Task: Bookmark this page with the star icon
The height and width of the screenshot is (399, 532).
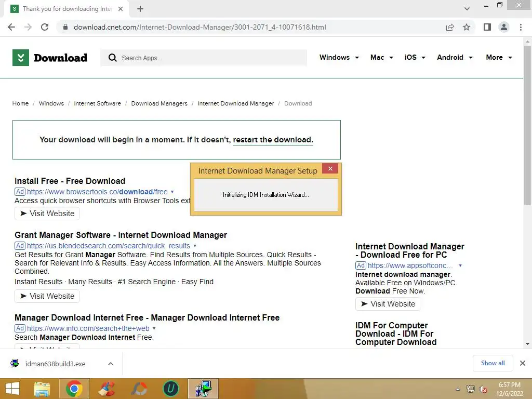Action: [467, 27]
